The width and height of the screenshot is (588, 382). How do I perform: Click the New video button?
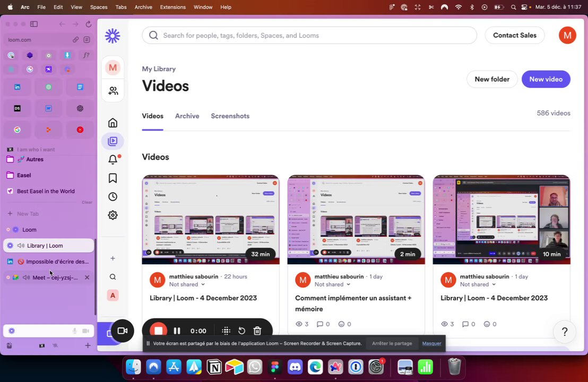546,79
